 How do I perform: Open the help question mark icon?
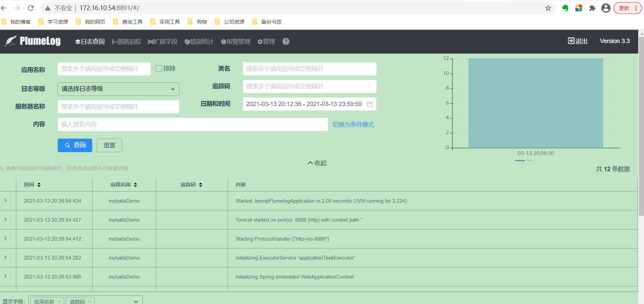pos(286,41)
